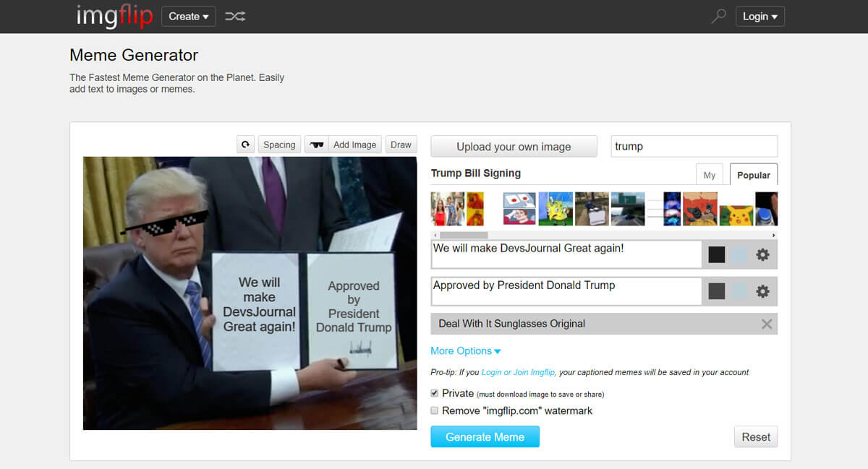
Task: Click the sunglasses icon beside Add Image
Action: [316, 145]
